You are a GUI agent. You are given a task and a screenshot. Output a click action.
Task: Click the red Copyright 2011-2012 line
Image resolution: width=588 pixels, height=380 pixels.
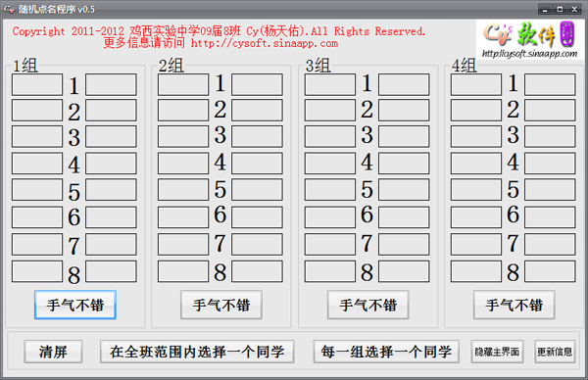[219, 31]
